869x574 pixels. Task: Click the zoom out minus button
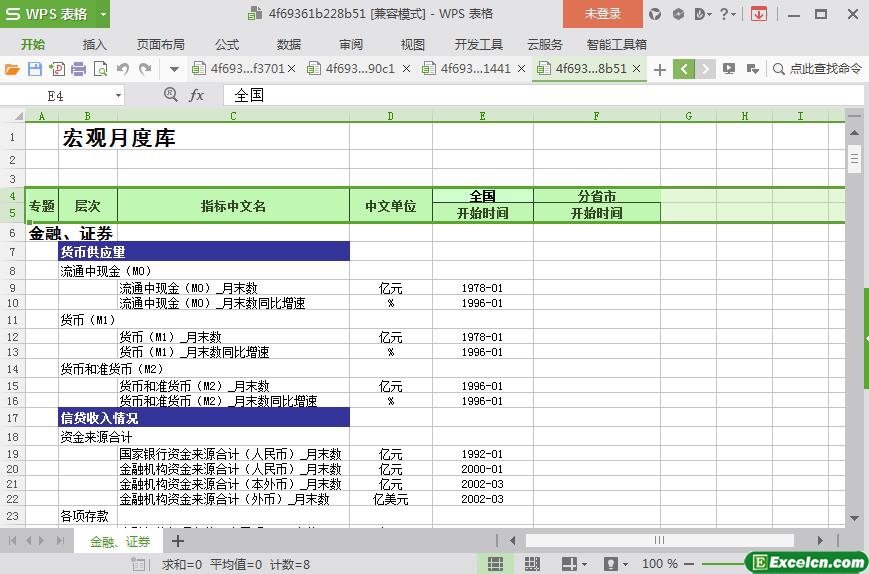click(689, 564)
